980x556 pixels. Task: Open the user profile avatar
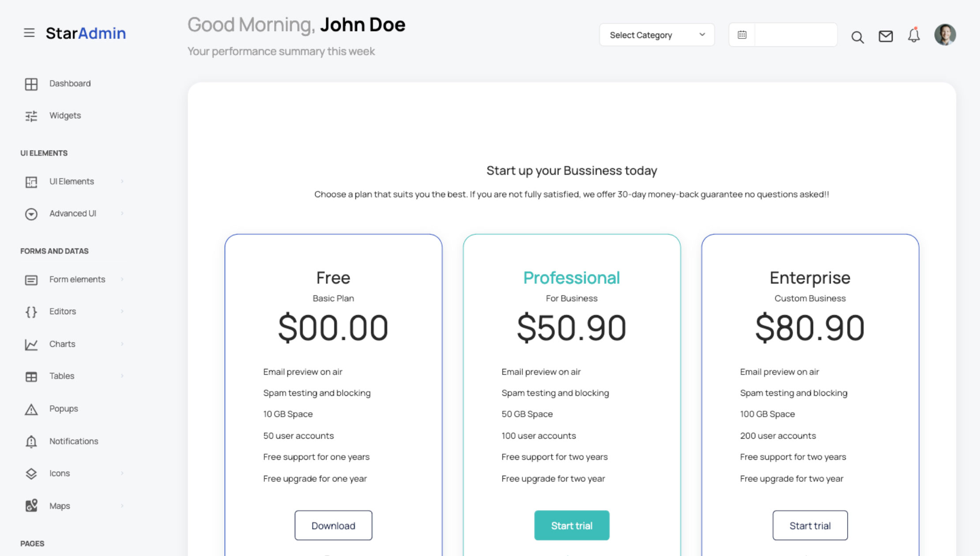coord(945,35)
